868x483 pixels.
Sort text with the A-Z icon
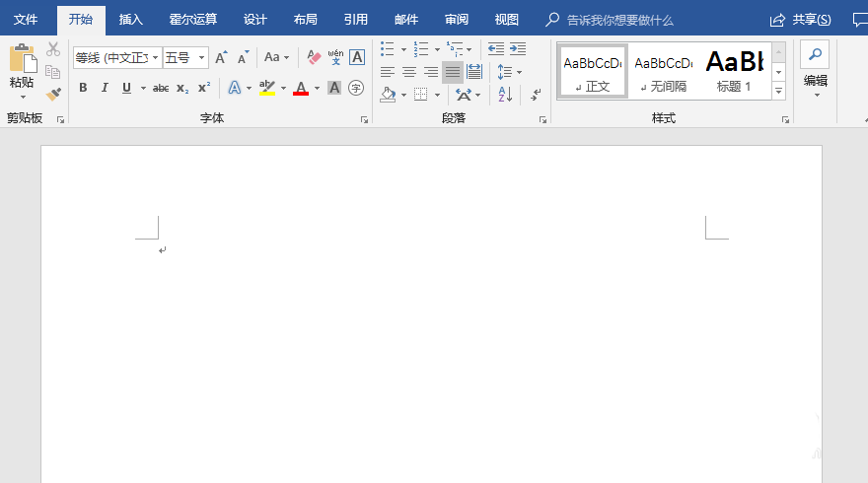[505, 95]
